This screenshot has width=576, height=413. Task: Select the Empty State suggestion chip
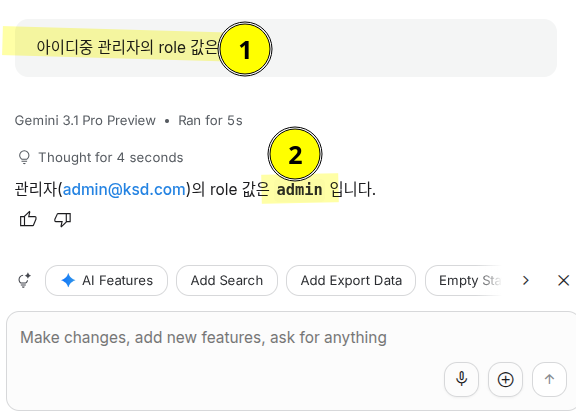point(465,280)
